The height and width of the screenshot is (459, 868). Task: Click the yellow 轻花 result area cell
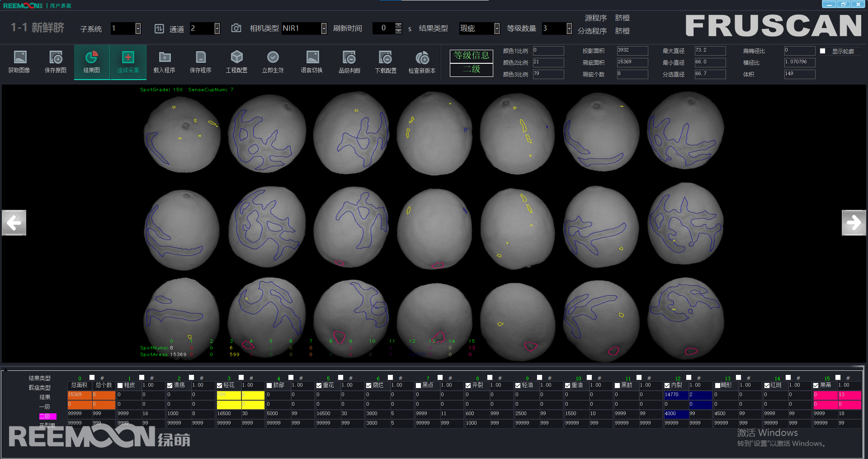[228, 395]
